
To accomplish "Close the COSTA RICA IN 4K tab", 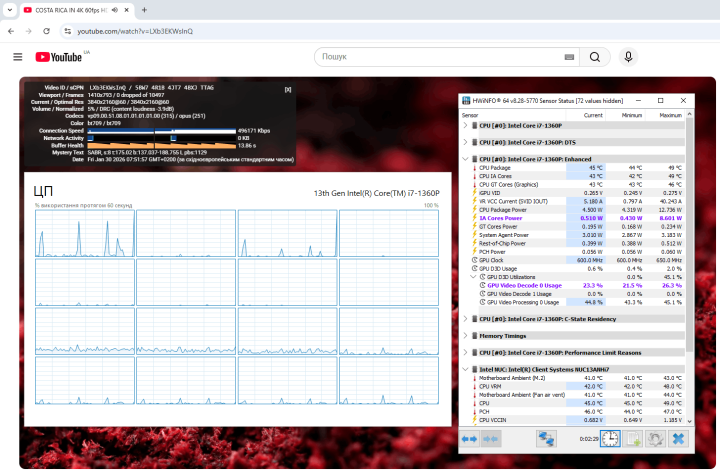I will [x=126, y=10].
